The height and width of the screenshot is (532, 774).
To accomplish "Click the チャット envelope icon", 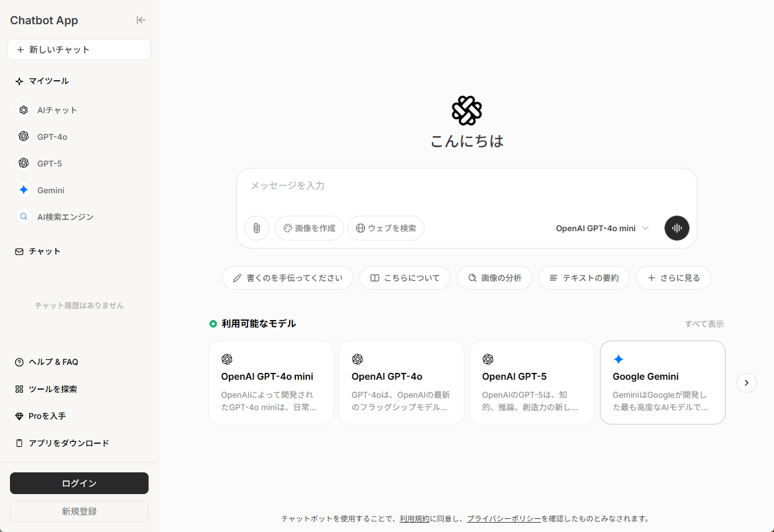I will [x=19, y=252].
